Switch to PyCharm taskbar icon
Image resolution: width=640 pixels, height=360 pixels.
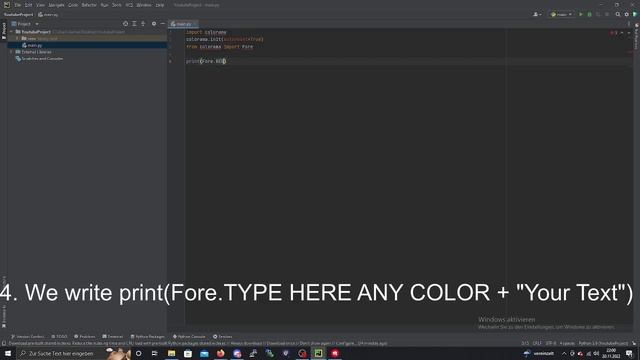(x=318, y=353)
